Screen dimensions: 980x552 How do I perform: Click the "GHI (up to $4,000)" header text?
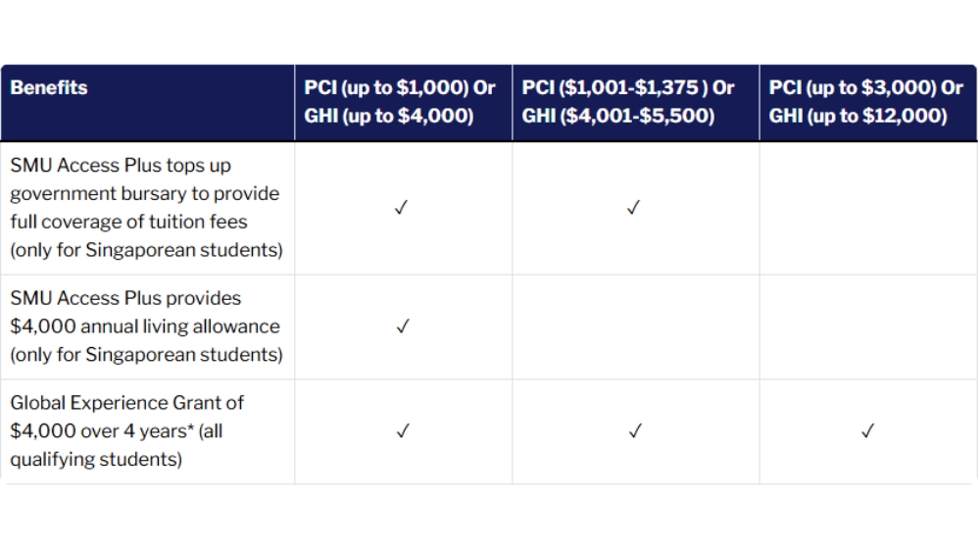tap(389, 117)
